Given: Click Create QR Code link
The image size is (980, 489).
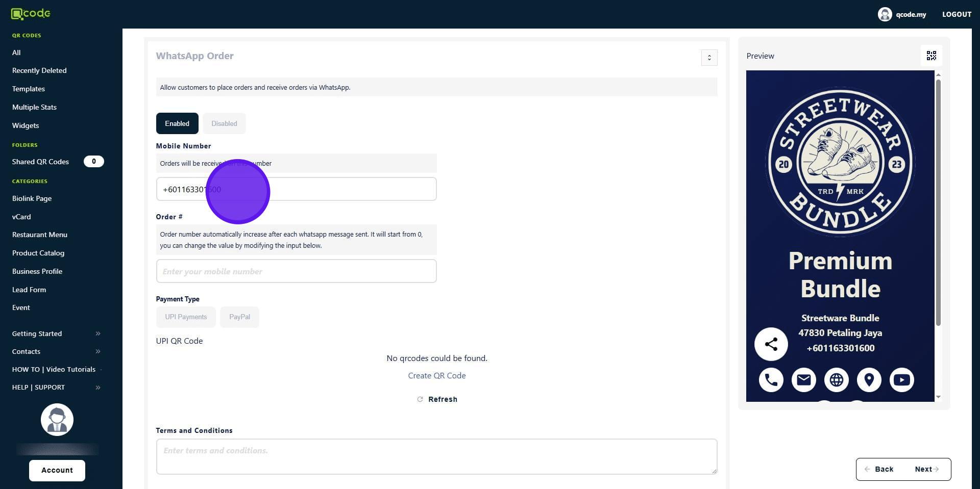Looking at the screenshot, I should [x=436, y=376].
